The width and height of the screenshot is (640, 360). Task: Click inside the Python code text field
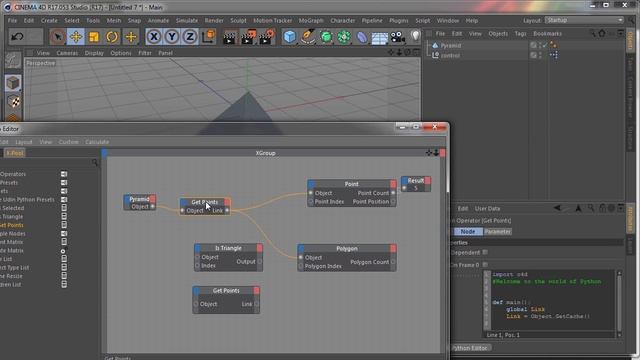pos(553,300)
